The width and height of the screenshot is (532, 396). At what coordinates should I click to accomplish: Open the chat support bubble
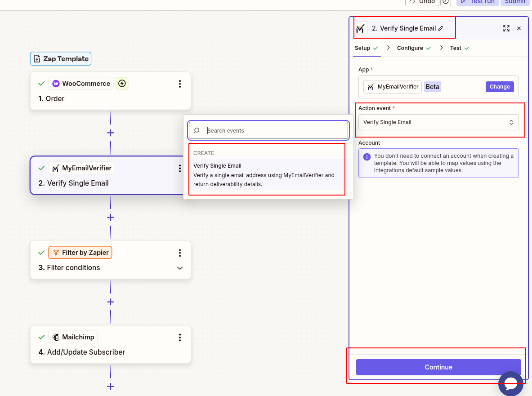[x=510, y=383]
